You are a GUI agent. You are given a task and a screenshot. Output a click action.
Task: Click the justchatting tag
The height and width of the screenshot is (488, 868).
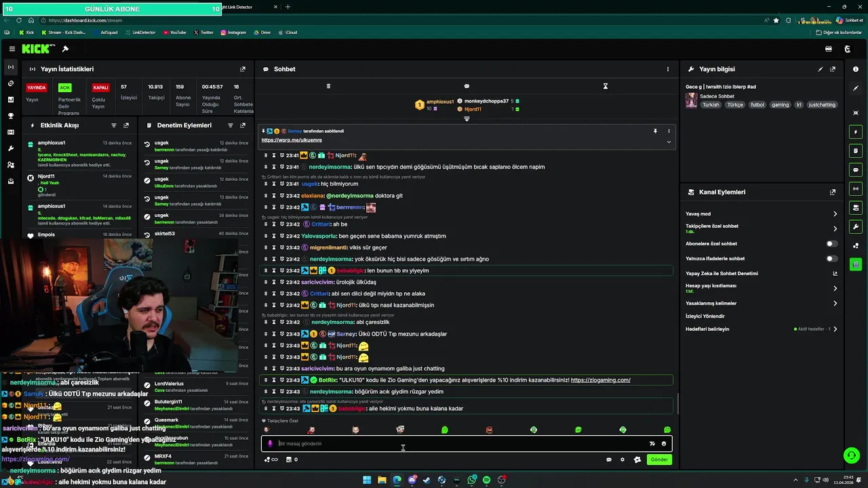pyautogui.click(x=823, y=105)
